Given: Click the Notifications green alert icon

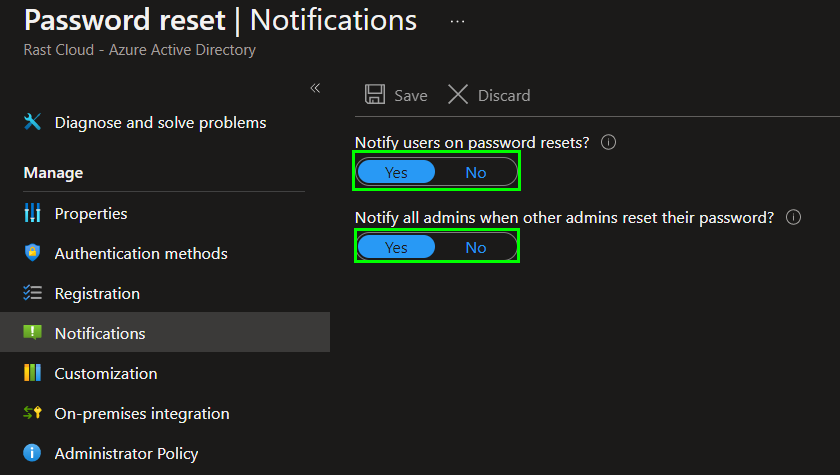Looking at the screenshot, I should click(32, 333).
